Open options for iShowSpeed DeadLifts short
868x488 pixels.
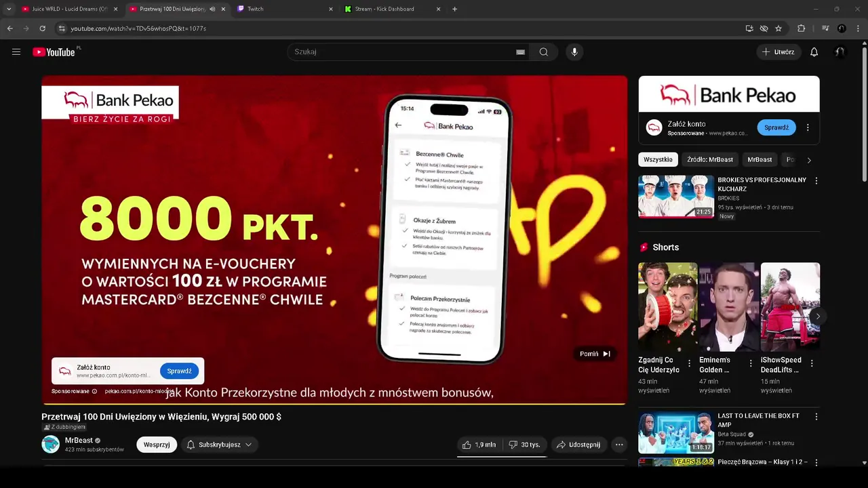click(812, 363)
